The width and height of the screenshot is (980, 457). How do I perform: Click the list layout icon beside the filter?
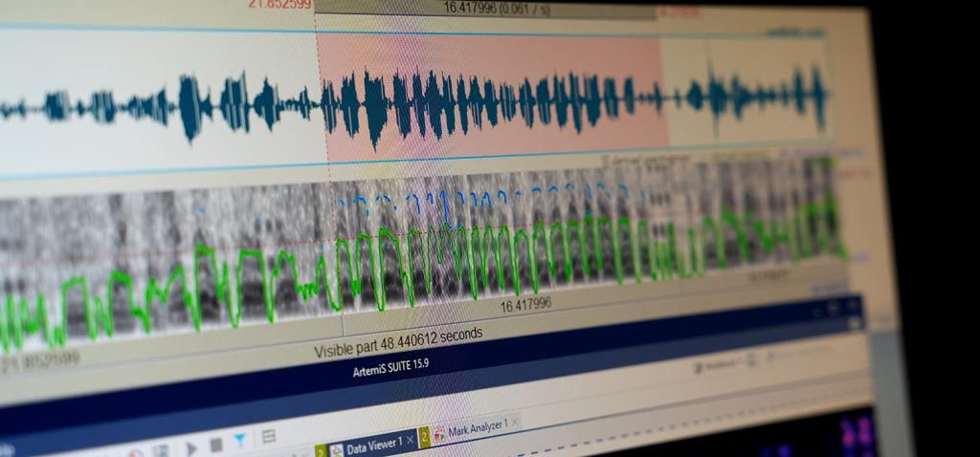[269, 437]
